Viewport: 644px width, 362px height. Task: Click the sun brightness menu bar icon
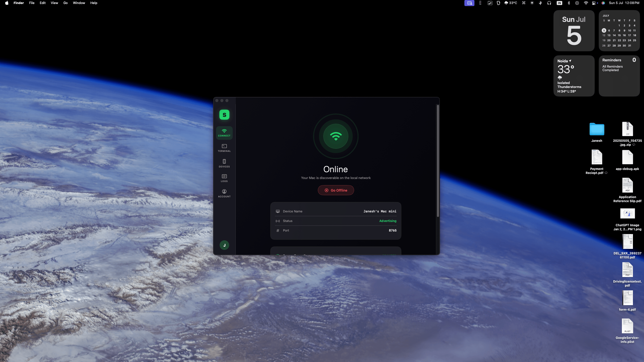click(532, 3)
